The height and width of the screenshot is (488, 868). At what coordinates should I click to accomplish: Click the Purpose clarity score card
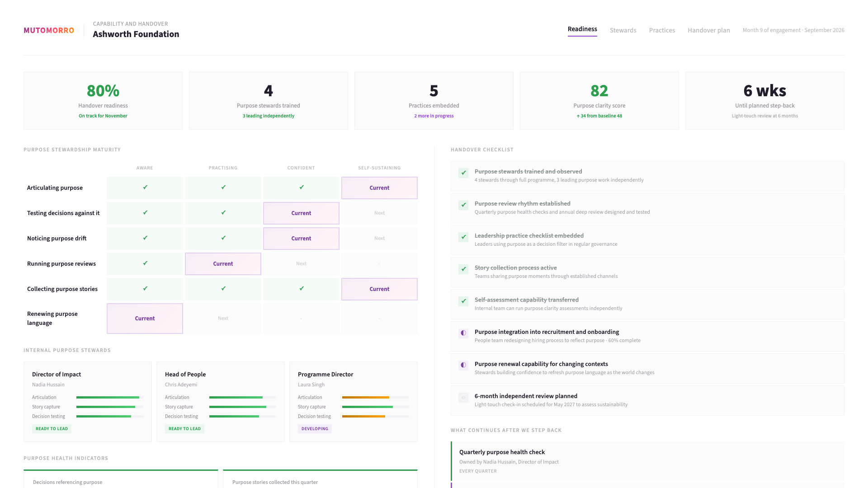(x=599, y=101)
